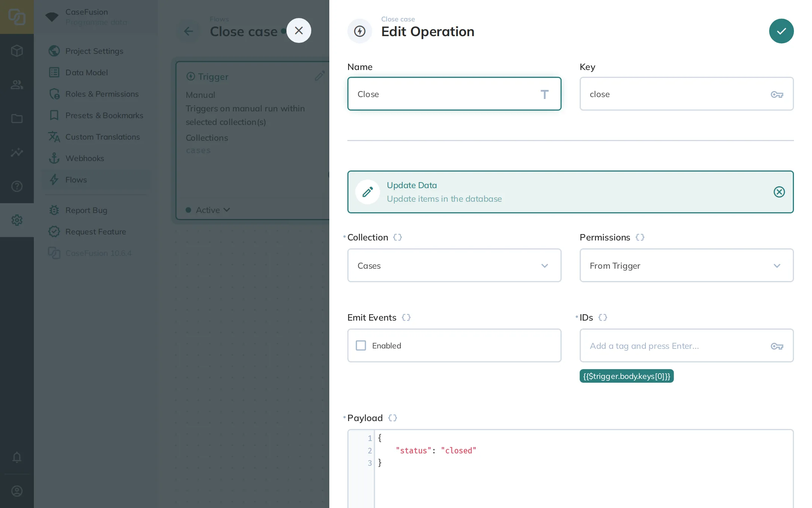Edit the Trigger with the pencil icon
Image resolution: width=812 pixels, height=508 pixels.
[x=320, y=76]
